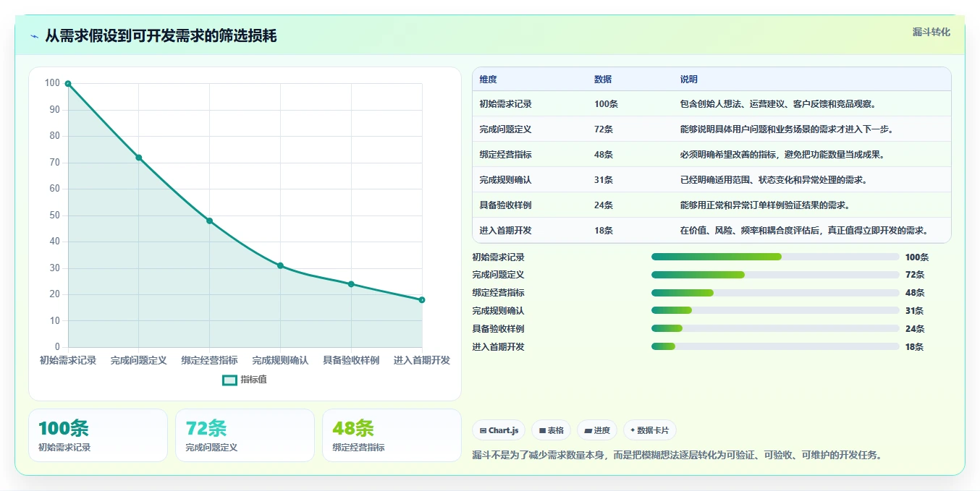Click the 说明 column header
The height and width of the screenshot is (491, 980).
(689, 80)
